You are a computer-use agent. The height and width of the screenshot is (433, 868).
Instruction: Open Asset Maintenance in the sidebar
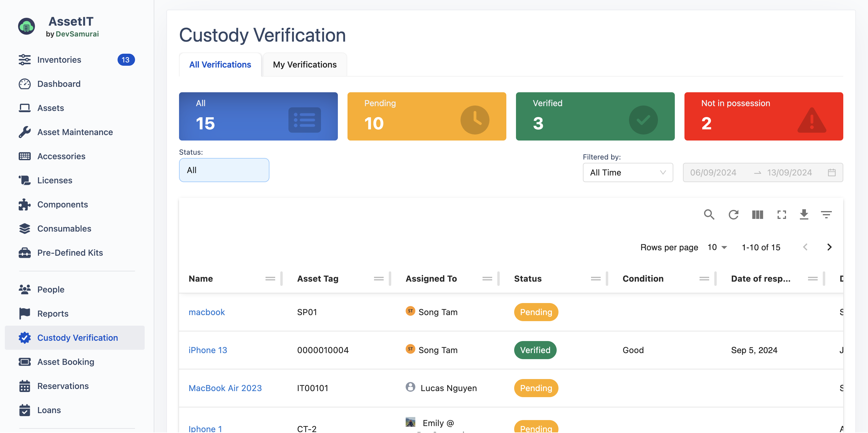pyautogui.click(x=75, y=132)
